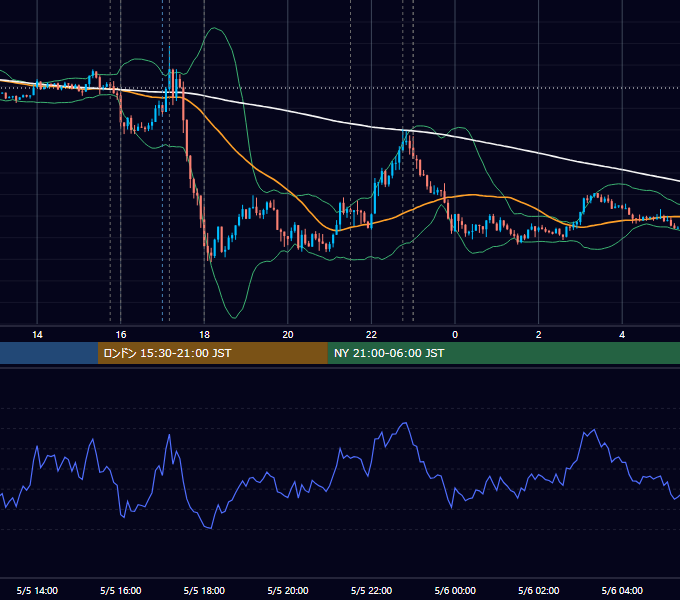680x600 pixels.
Task: Click the 4 hour axis label
Action: click(622, 335)
